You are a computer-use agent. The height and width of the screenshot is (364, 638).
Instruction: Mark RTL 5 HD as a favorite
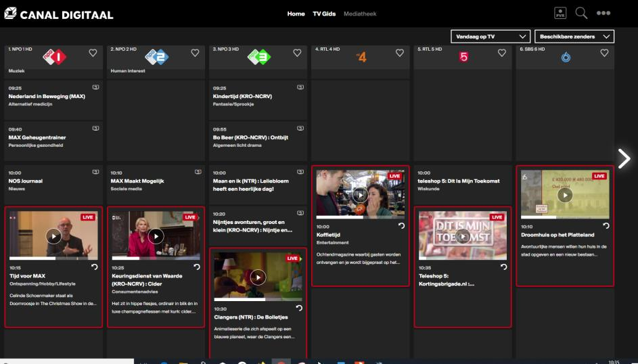pyautogui.click(x=501, y=53)
